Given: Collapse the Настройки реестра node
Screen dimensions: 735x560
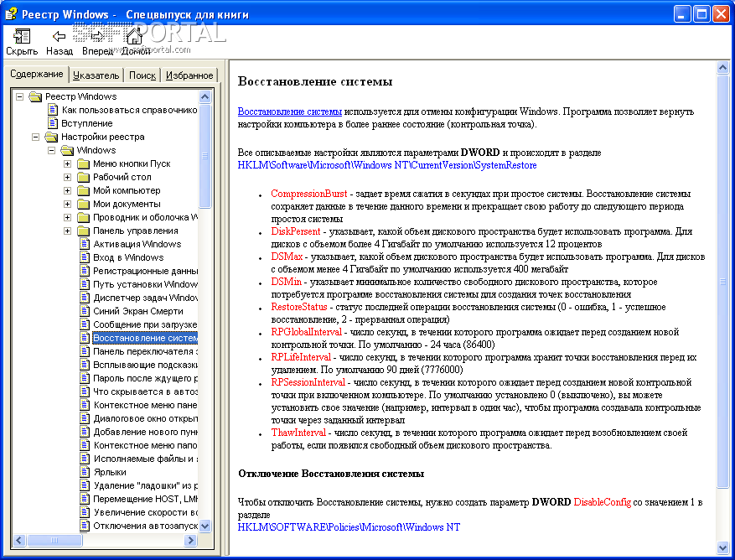Looking at the screenshot, I should (x=36, y=137).
